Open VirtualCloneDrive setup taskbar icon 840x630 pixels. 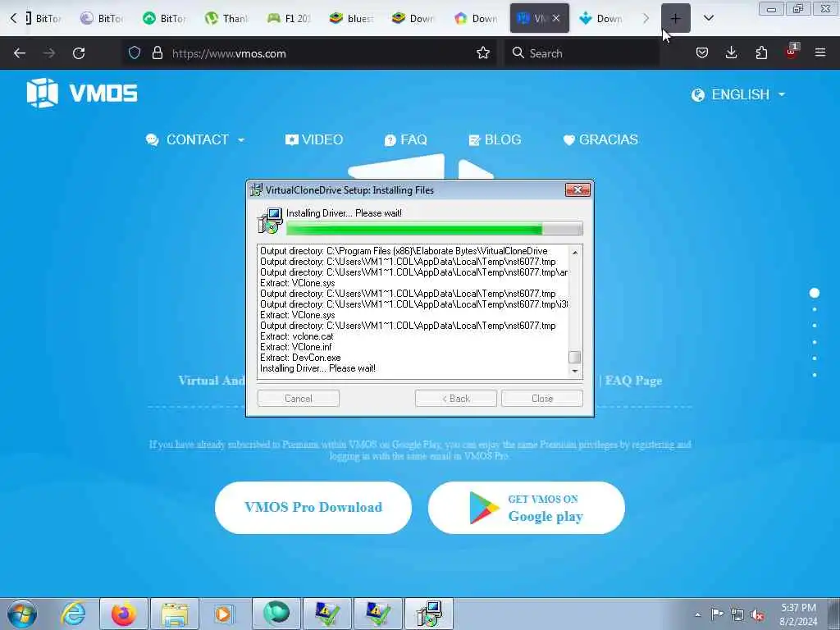[429, 614]
